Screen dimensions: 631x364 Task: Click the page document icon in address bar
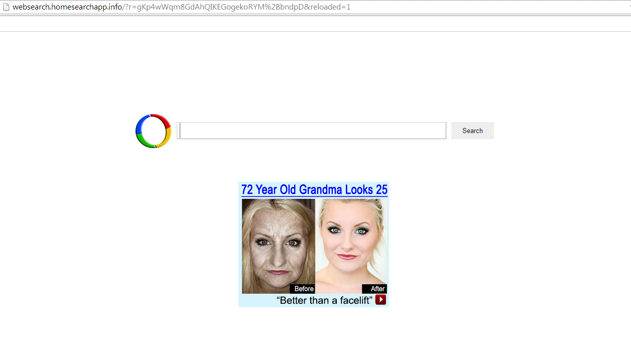(7, 7)
